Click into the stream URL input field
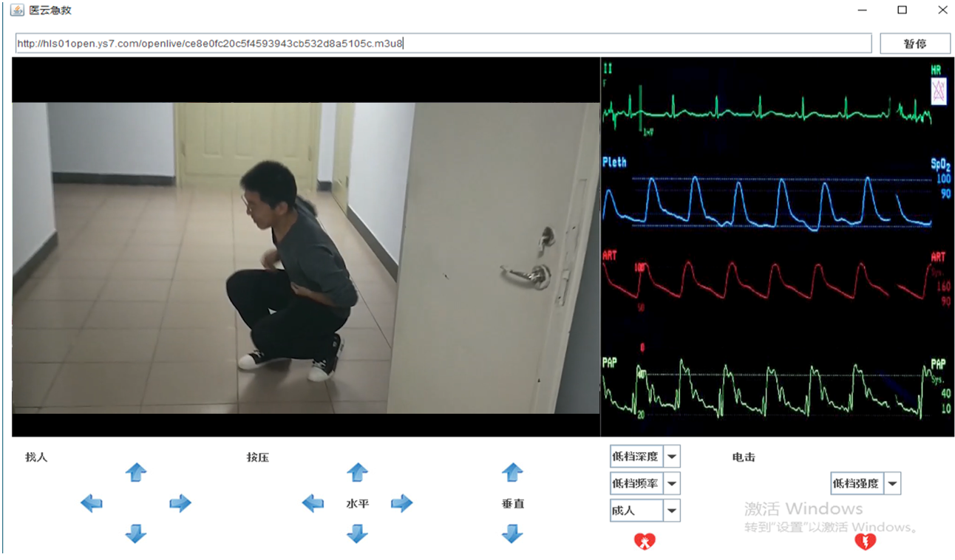Screen dimensions: 955x560 443,44
